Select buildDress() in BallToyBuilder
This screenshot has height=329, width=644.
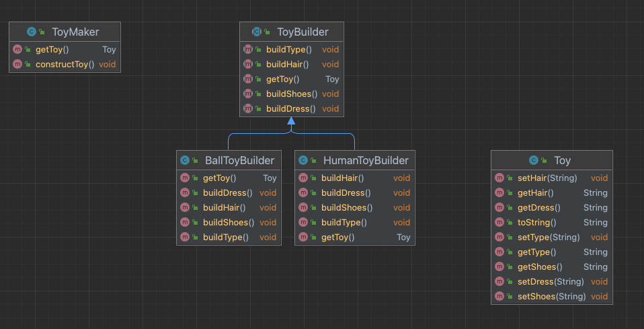(229, 193)
